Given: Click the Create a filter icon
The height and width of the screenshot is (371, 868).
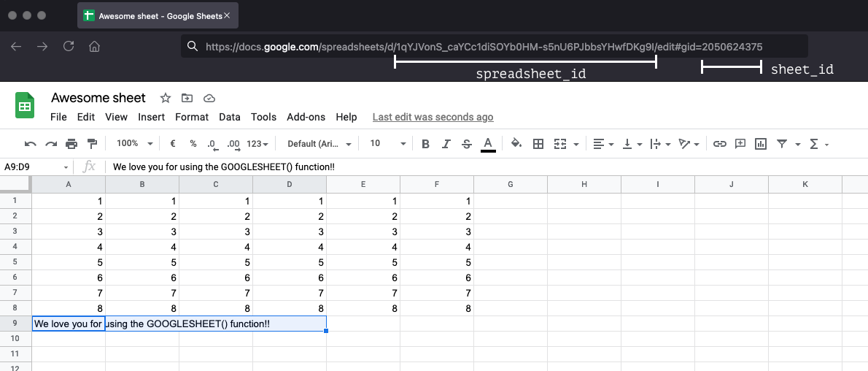Looking at the screenshot, I should (x=782, y=144).
